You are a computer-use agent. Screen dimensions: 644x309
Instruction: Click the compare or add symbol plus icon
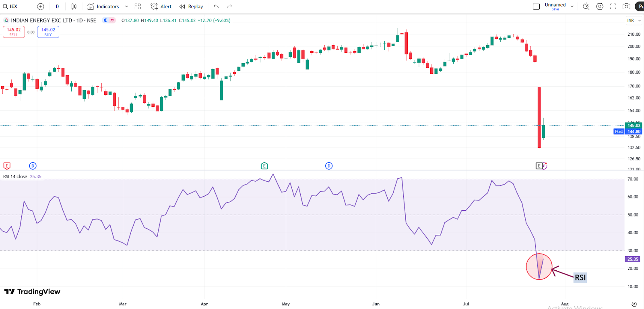(40, 6)
